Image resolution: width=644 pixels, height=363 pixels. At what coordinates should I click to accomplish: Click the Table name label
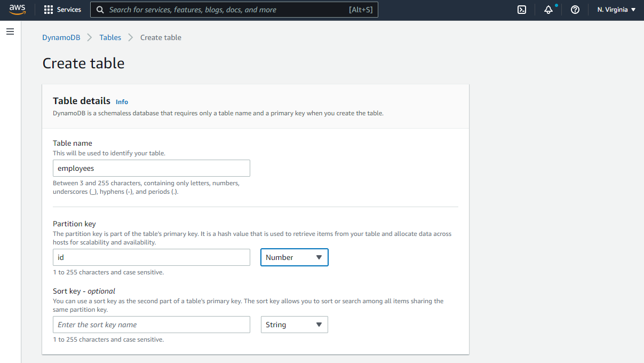[73, 143]
